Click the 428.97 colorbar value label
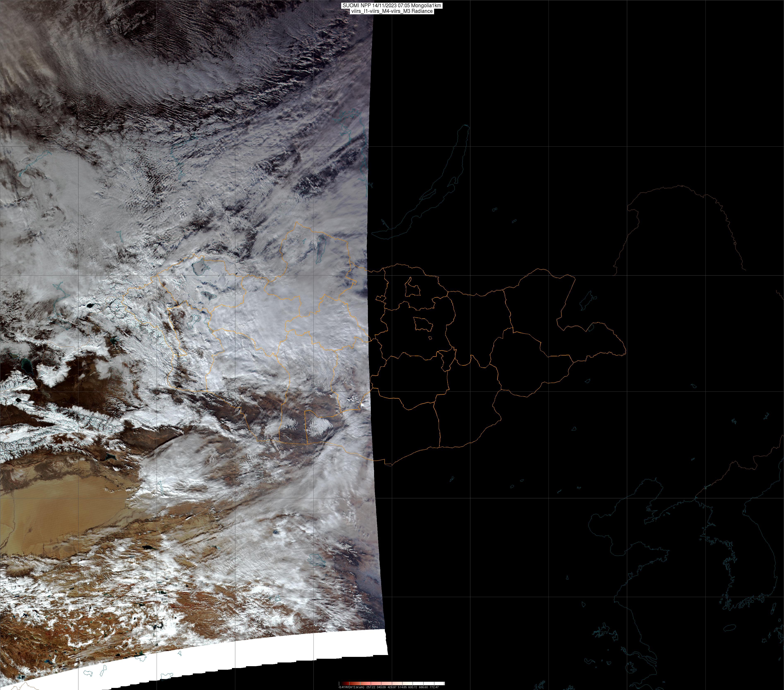The image size is (784, 690). coord(392,687)
